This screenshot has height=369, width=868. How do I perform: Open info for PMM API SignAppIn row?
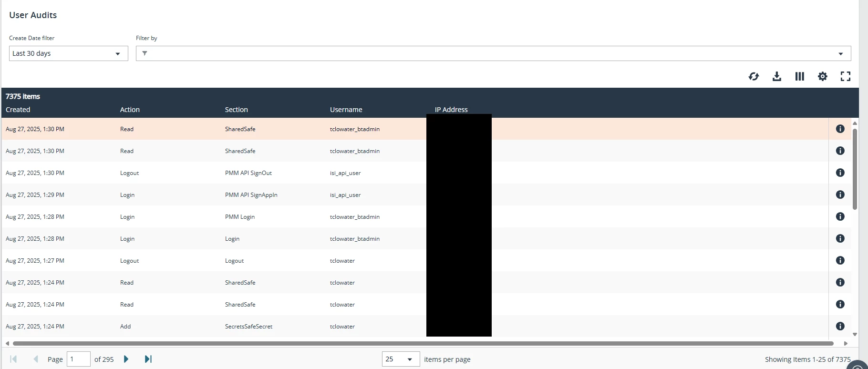[840, 195]
